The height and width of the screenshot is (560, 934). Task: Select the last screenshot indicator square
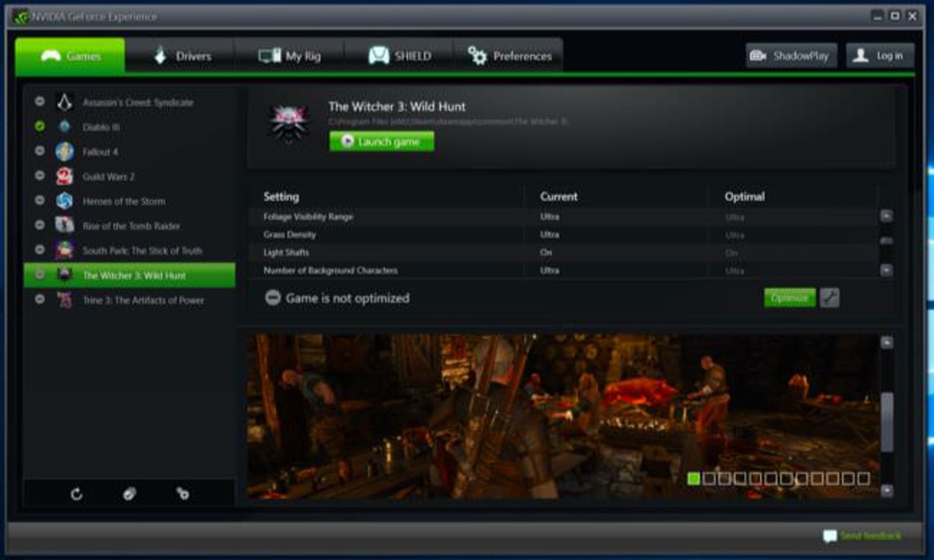[863, 479]
